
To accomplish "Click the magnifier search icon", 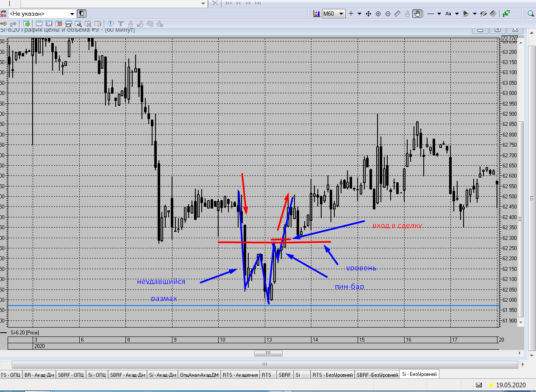I will (x=530, y=14).
